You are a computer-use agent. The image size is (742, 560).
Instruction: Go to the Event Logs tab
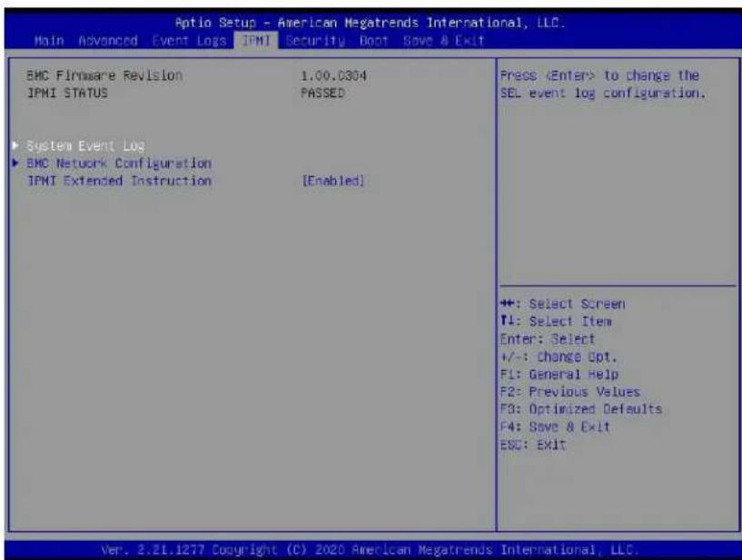189,41
